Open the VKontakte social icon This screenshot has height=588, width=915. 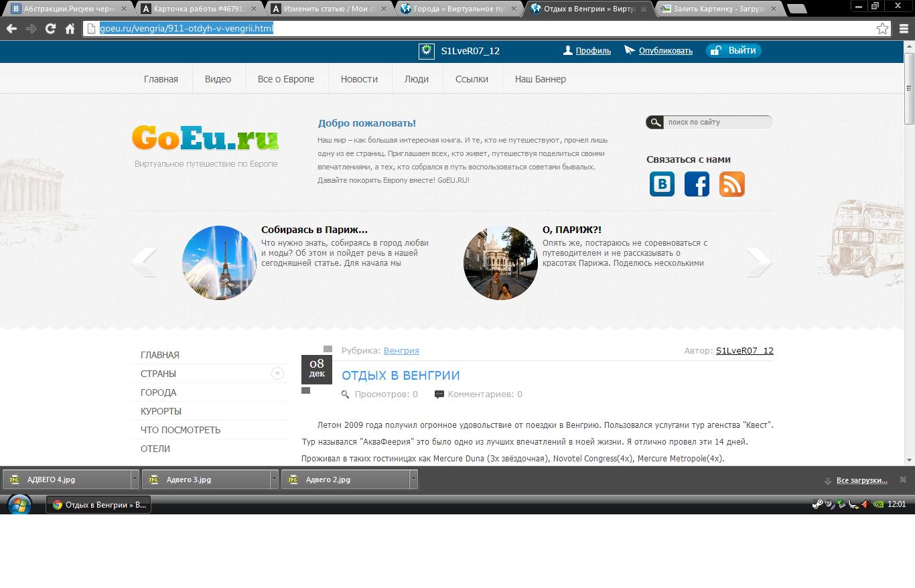pos(662,184)
